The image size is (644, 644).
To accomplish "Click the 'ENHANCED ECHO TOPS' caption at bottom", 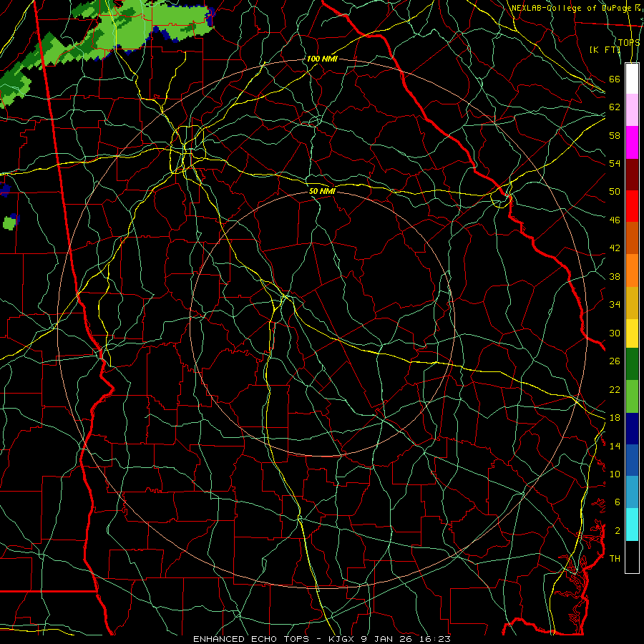I will 253,639.
